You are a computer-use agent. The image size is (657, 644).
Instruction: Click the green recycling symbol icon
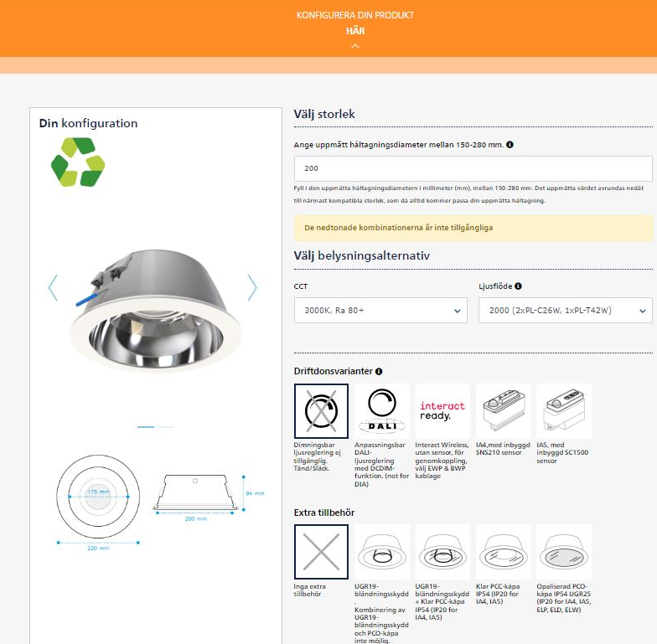pos(78,162)
